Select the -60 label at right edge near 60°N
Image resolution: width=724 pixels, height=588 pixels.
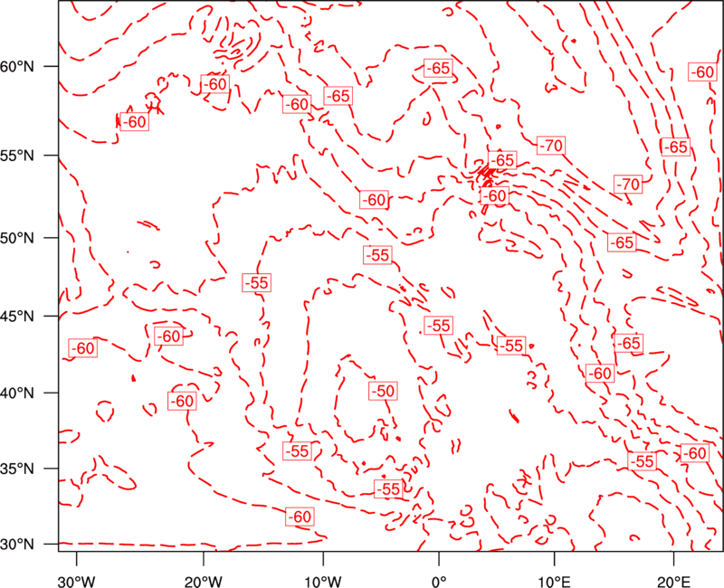click(703, 72)
